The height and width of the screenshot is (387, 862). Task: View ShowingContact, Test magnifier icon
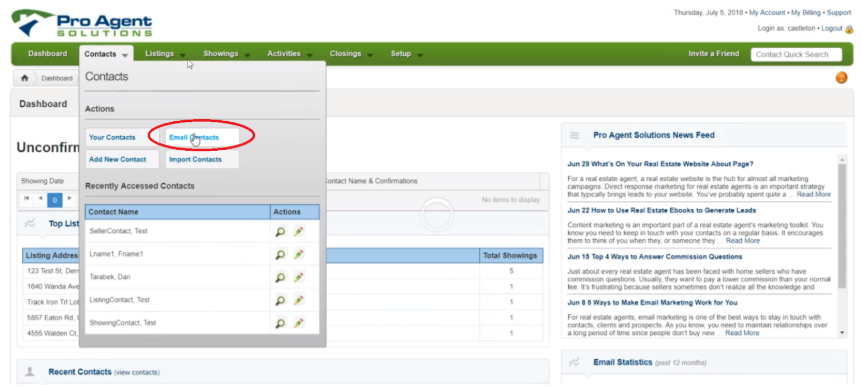(x=280, y=323)
